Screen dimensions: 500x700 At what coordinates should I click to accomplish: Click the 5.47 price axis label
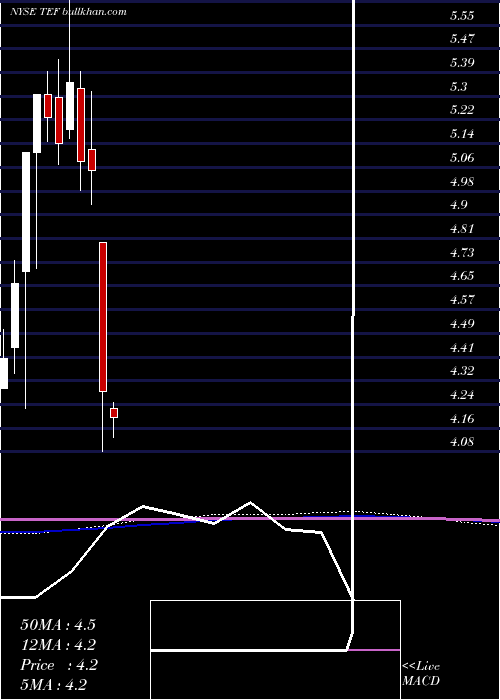point(462,39)
